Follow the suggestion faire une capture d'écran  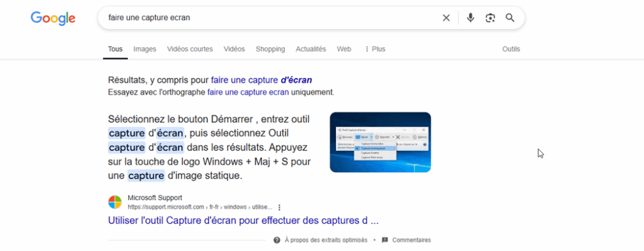[x=261, y=80]
